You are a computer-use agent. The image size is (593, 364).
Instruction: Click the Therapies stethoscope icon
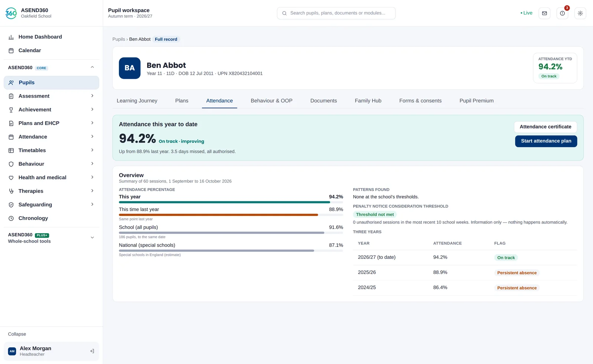click(x=11, y=191)
